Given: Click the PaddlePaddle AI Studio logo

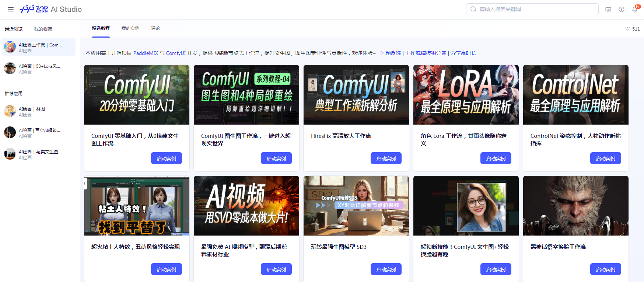Looking at the screenshot, I should (51, 9).
